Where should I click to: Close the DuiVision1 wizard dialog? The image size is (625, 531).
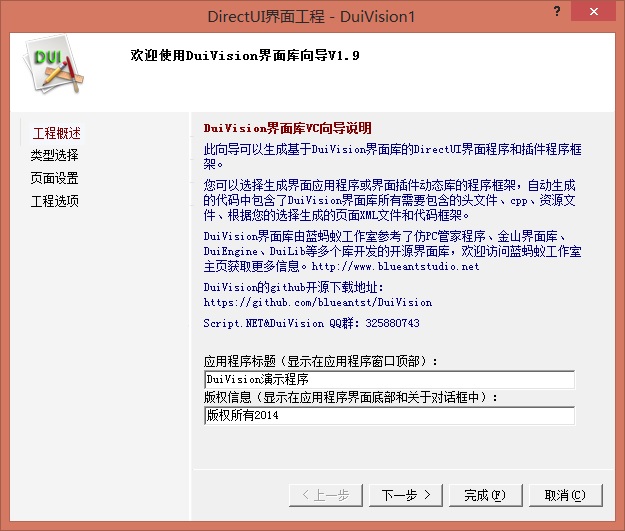tap(594, 11)
